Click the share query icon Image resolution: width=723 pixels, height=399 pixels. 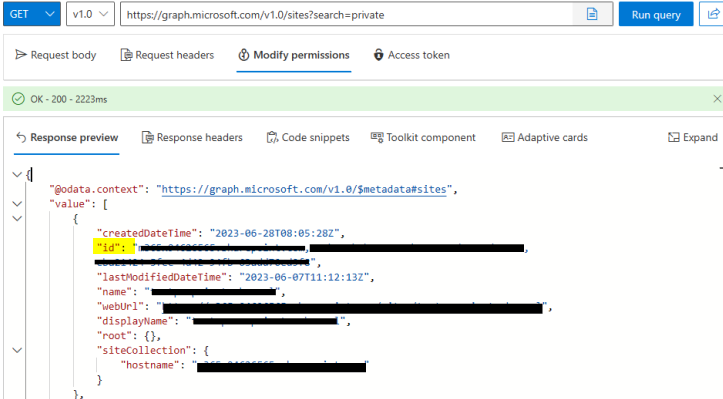click(713, 14)
